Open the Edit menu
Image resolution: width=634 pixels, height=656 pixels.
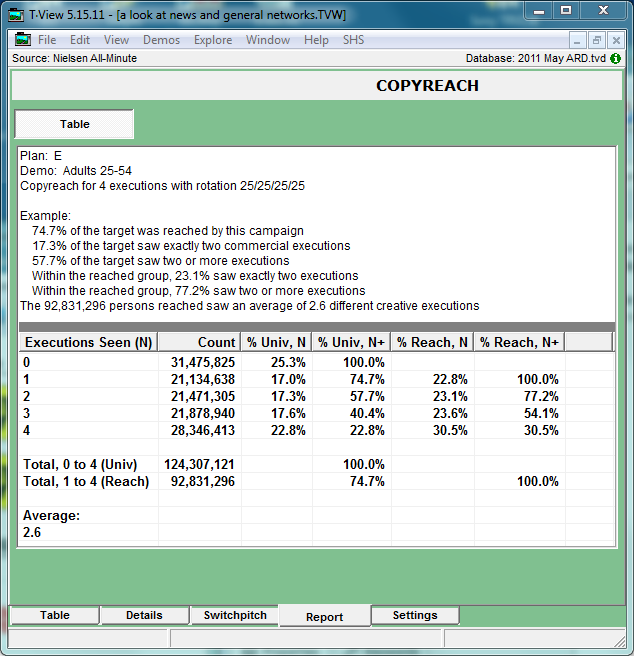tap(80, 40)
